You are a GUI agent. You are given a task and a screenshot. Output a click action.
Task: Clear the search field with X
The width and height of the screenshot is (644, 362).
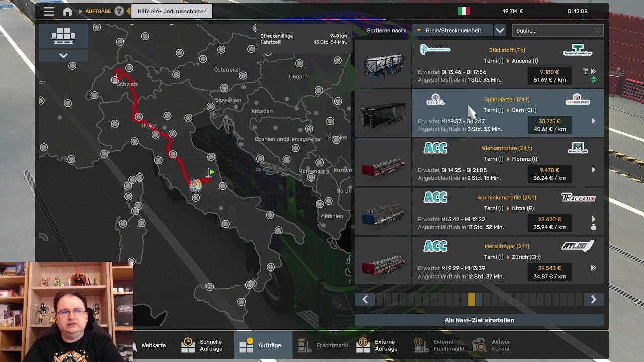coord(597,31)
